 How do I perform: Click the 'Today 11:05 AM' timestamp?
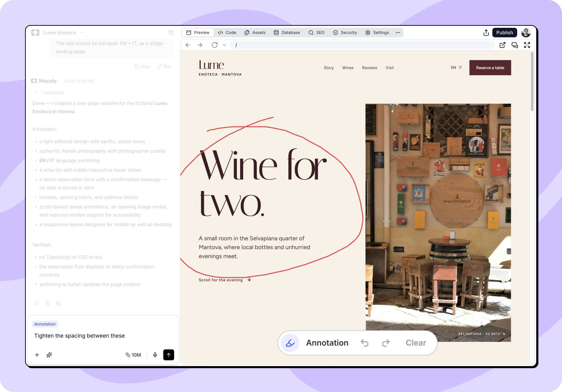(x=79, y=81)
